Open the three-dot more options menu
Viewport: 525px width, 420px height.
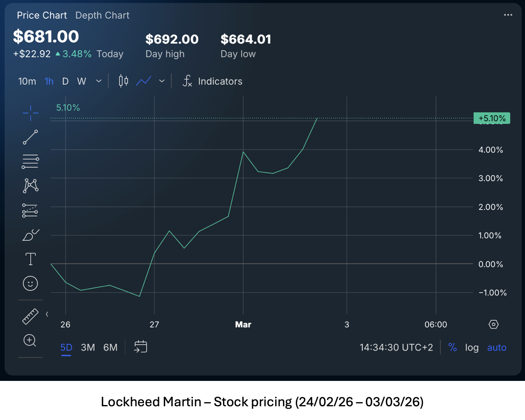pos(508,15)
